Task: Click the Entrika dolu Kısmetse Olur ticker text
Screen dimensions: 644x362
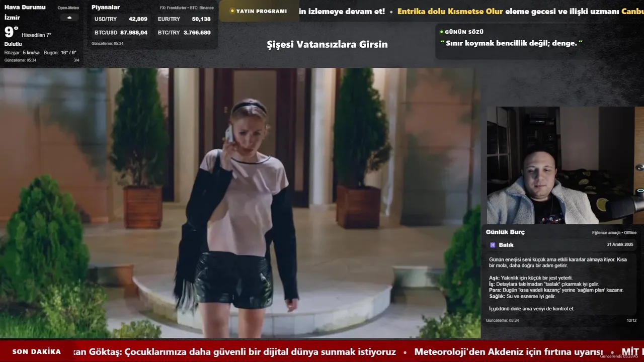Action: point(450,11)
